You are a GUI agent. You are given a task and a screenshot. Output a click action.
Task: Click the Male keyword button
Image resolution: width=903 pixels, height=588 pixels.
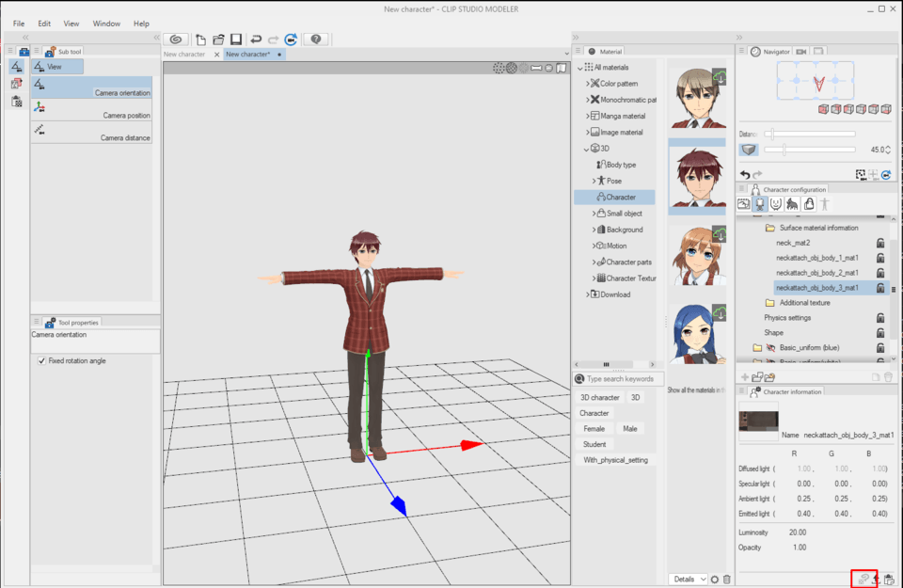click(629, 428)
